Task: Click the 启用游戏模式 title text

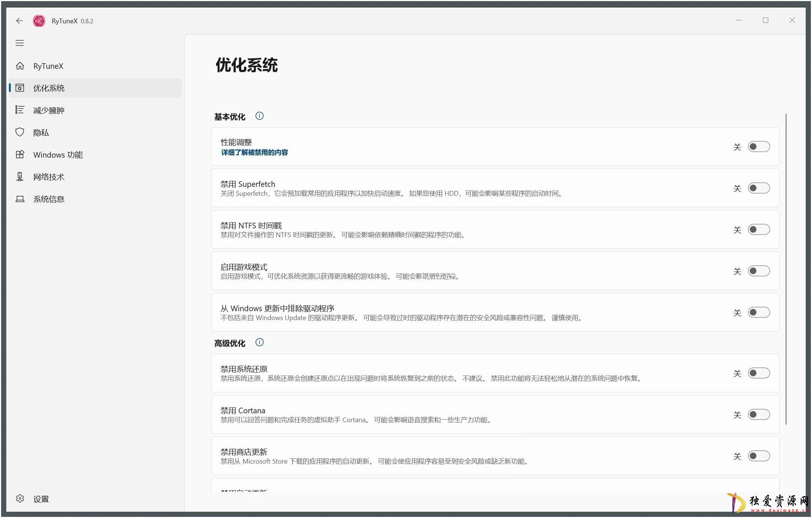Action: pyautogui.click(x=244, y=267)
